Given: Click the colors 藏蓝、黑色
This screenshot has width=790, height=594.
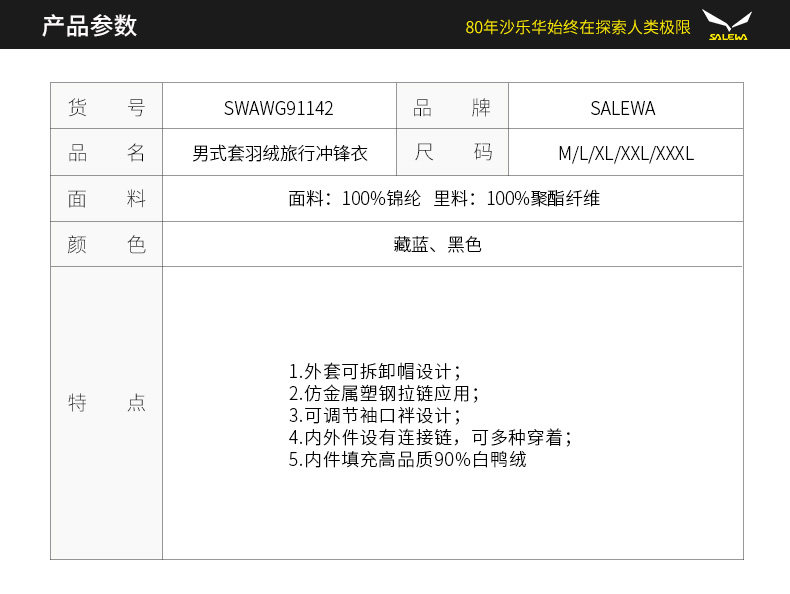Looking at the screenshot, I should pos(437,245).
